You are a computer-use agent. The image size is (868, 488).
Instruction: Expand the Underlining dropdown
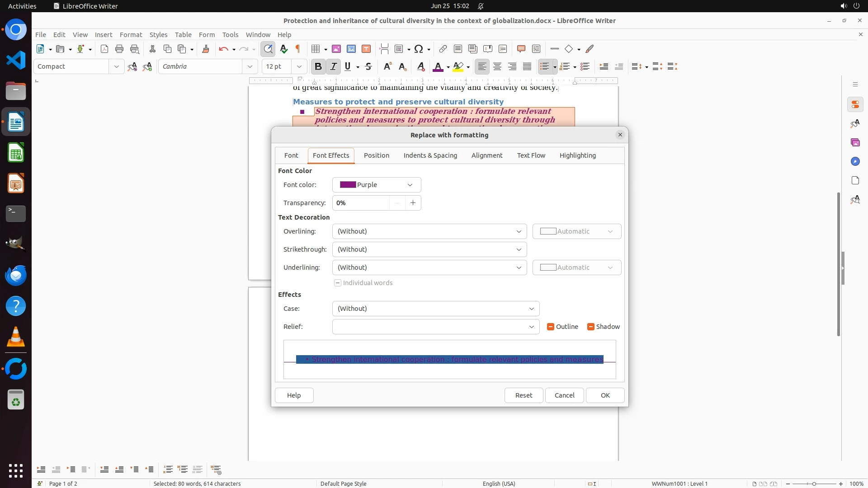click(x=429, y=267)
